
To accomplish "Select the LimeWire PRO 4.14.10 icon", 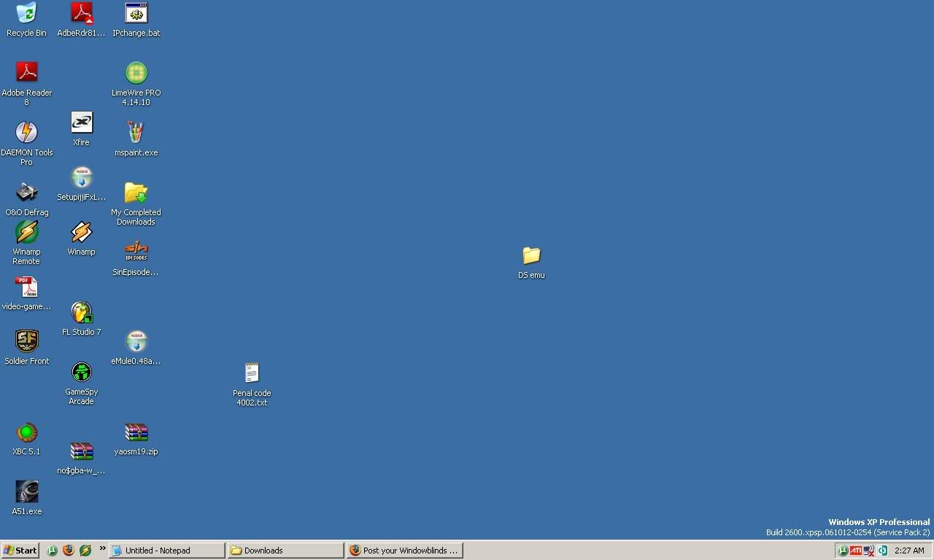I will tap(136, 73).
